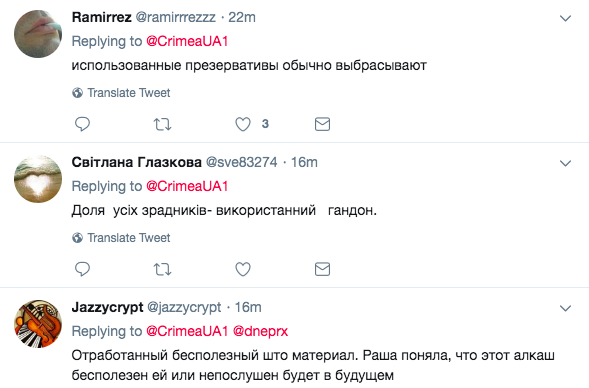
Task: Open dropdown chevron on Jazzycrypt's tweet
Action: point(565,308)
